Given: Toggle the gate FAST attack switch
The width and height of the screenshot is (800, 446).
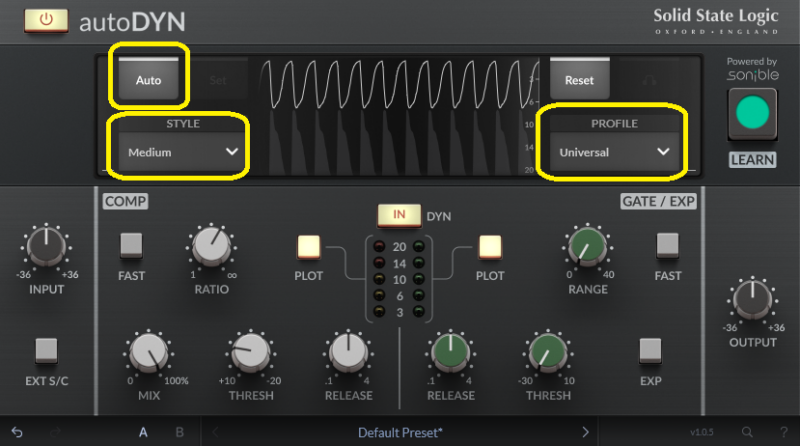Looking at the screenshot, I should click(x=668, y=246).
